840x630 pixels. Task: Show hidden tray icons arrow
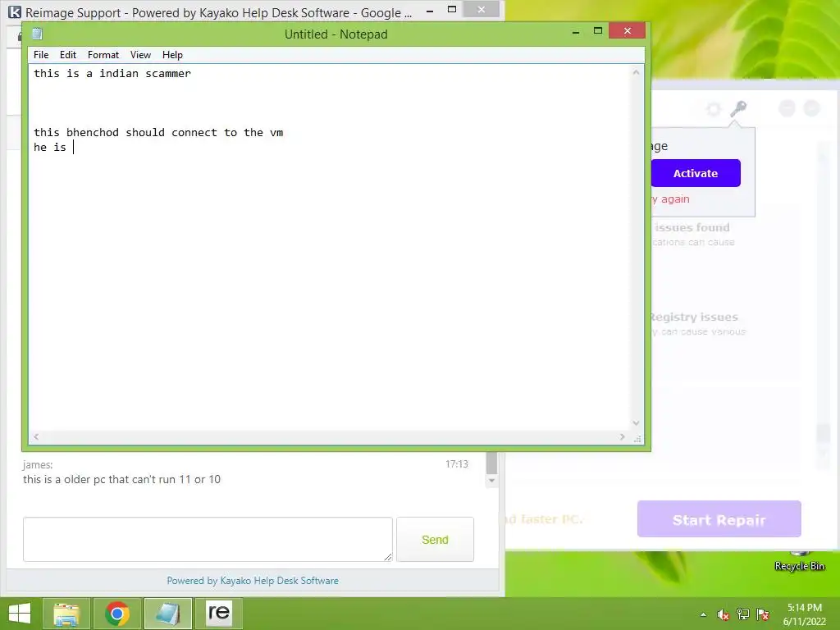coord(703,614)
